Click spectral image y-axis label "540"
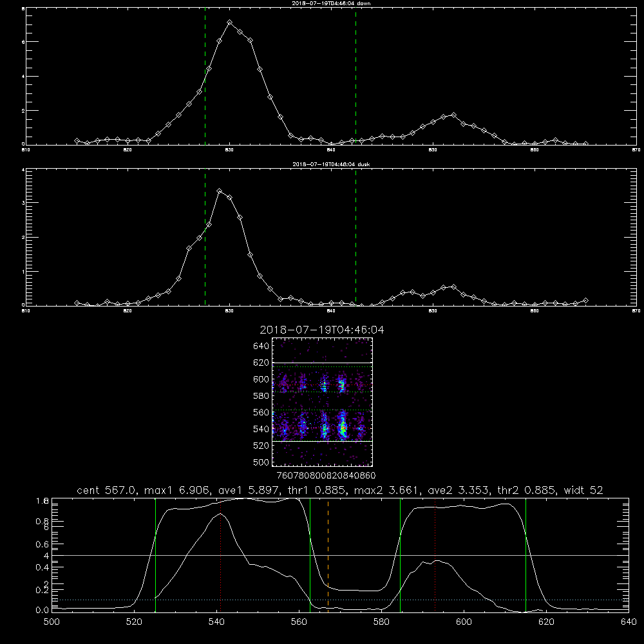This screenshot has width=644, height=644. (x=261, y=429)
